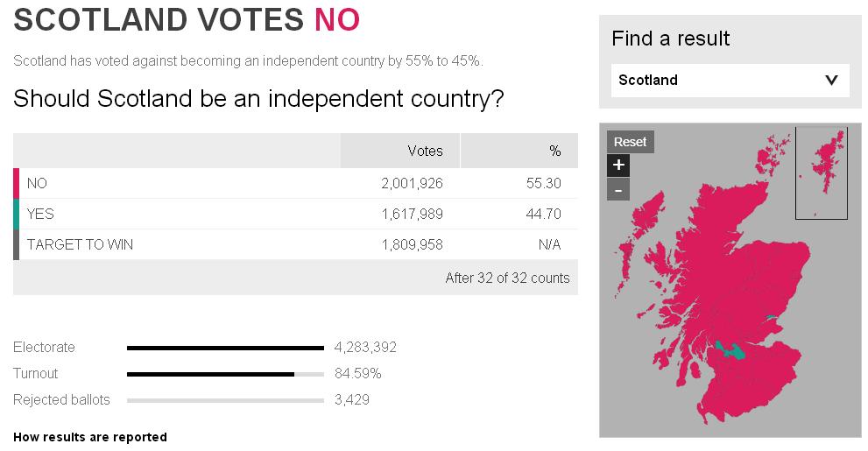Click the pink NO color marker

pyautogui.click(x=16, y=183)
